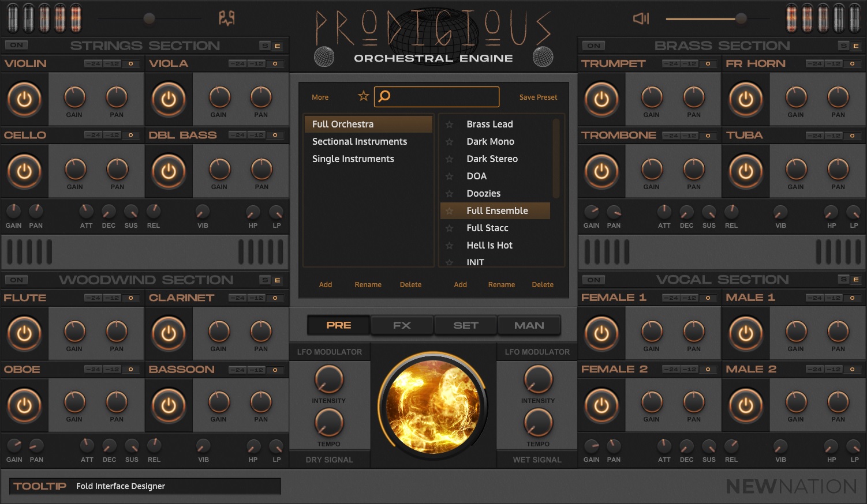Click the Save Preset button
Screen dimensions: 867x504
point(538,97)
